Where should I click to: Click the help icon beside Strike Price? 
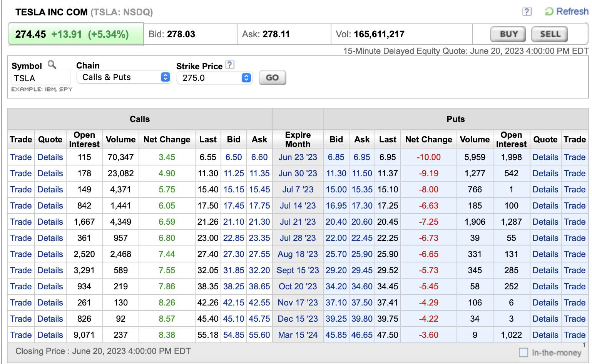pos(229,65)
